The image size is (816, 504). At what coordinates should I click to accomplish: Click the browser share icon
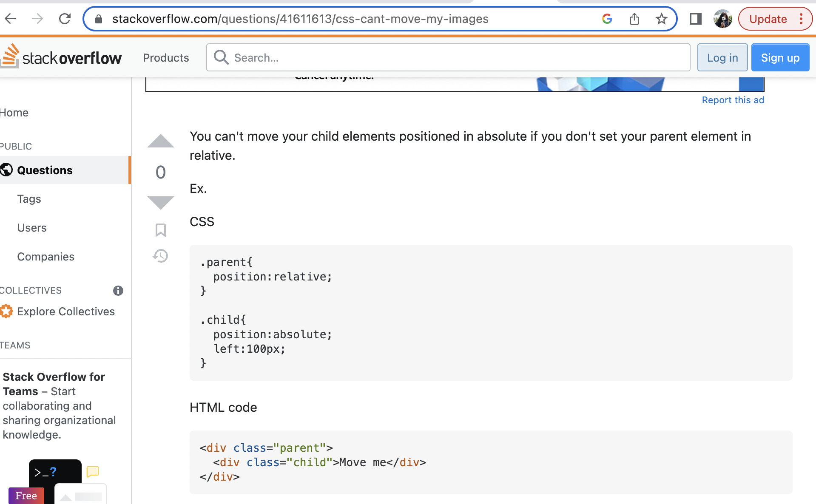pyautogui.click(x=634, y=19)
